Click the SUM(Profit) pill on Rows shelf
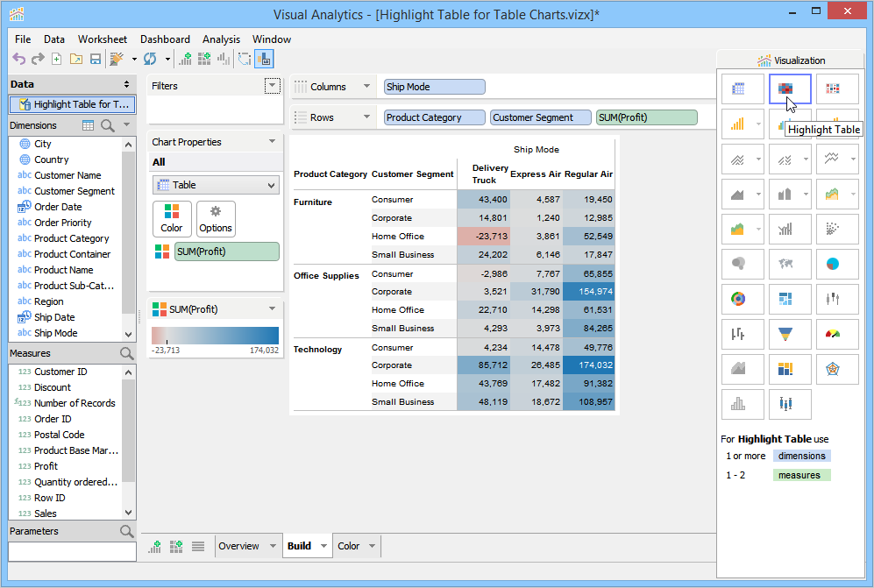This screenshot has width=874, height=588. click(x=647, y=117)
